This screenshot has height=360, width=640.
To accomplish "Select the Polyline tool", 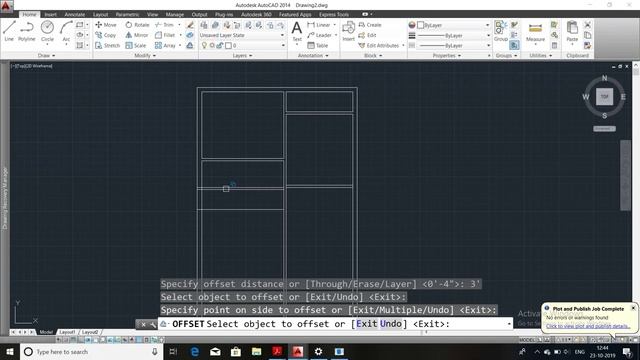I will (27, 31).
